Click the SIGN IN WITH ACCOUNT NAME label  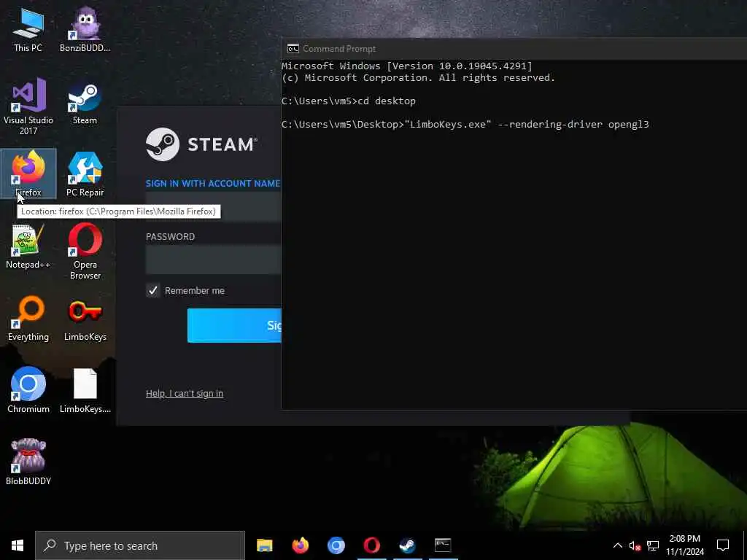pyautogui.click(x=213, y=183)
